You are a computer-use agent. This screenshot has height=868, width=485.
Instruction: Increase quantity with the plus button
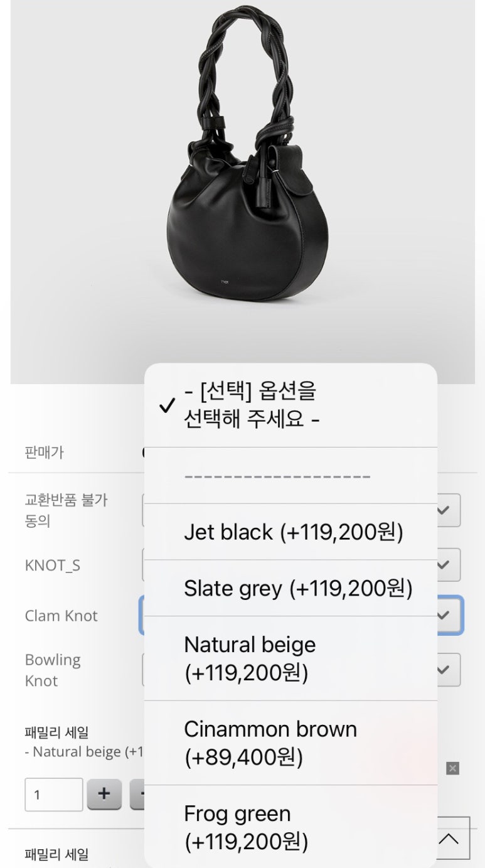click(104, 794)
